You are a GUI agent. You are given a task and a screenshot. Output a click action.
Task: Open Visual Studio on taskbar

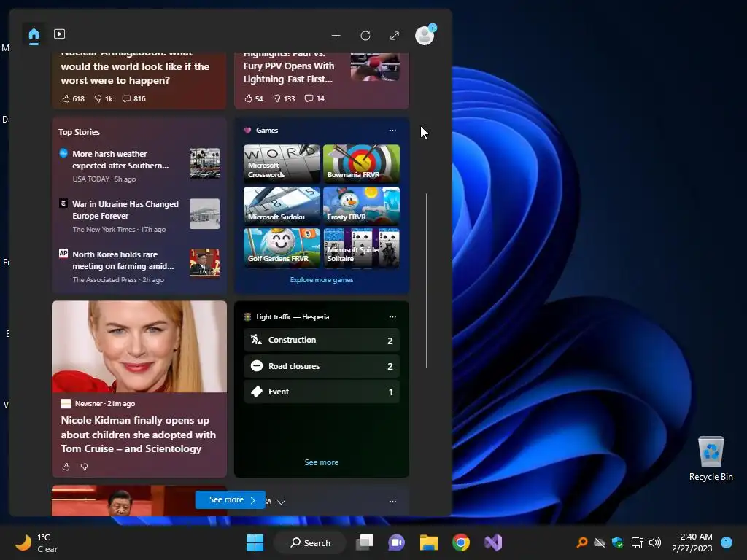pyautogui.click(x=493, y=542)
